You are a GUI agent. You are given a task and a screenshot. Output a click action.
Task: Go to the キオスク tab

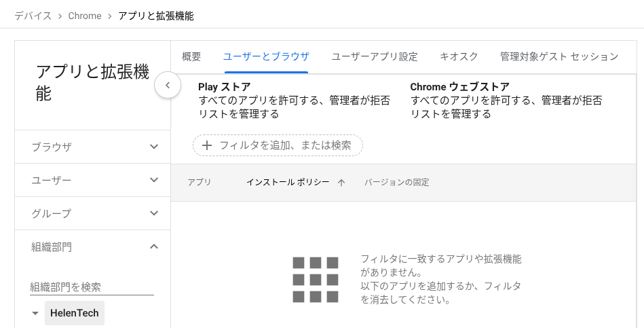pyautogui.click(x=459, y=57)
